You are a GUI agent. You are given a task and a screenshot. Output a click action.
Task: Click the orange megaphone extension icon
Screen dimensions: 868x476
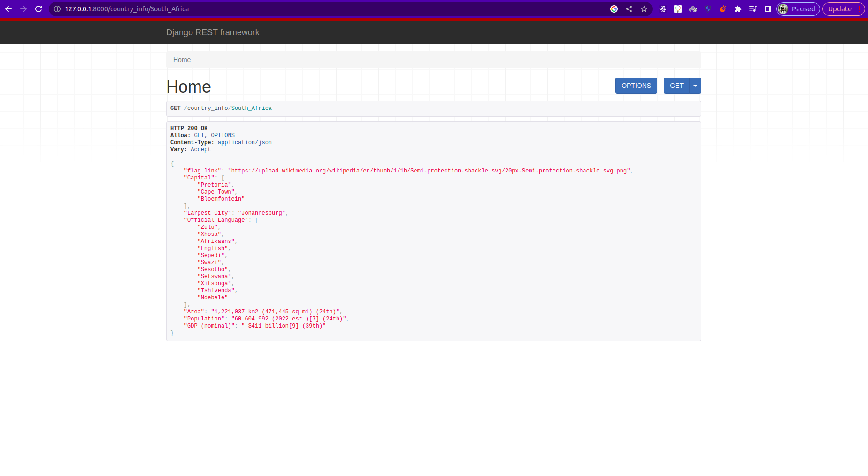click(x=723, y=8)
